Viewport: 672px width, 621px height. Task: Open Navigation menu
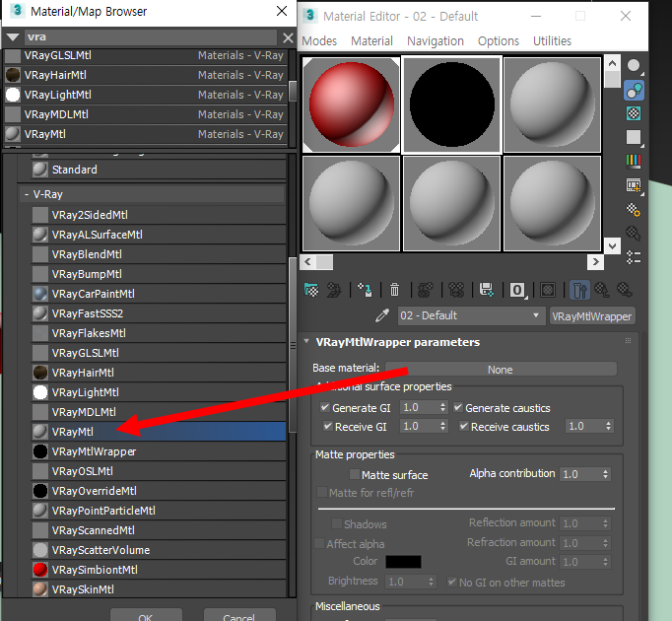pyautogui.click(x=436, y=41)
